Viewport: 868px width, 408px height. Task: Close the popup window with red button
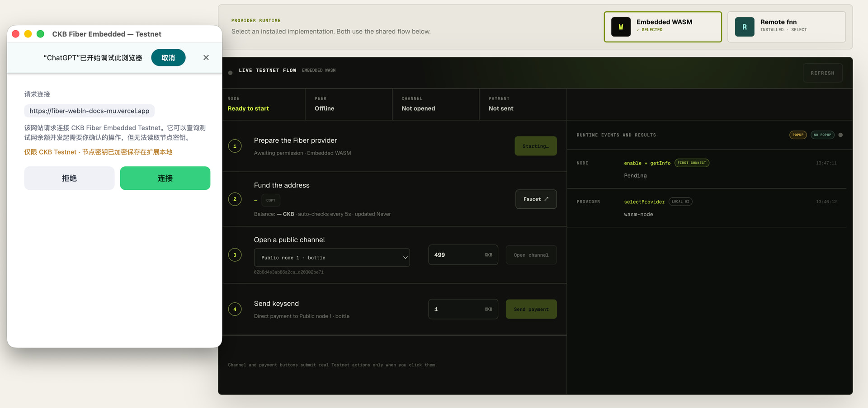15,34
